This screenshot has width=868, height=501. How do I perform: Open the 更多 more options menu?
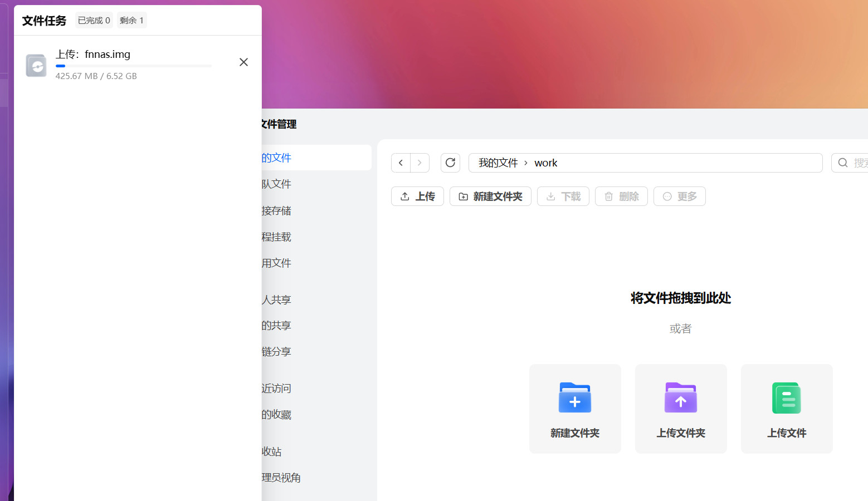(x=679, y=197)
